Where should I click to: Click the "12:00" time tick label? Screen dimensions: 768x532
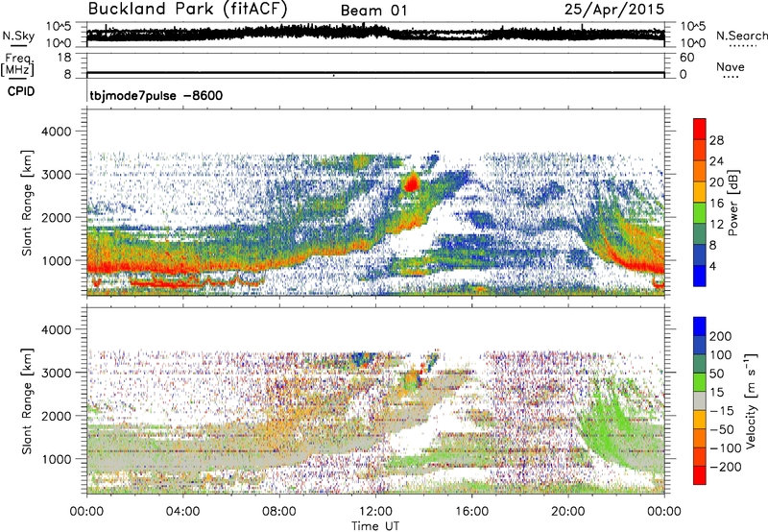pos(375,512)
